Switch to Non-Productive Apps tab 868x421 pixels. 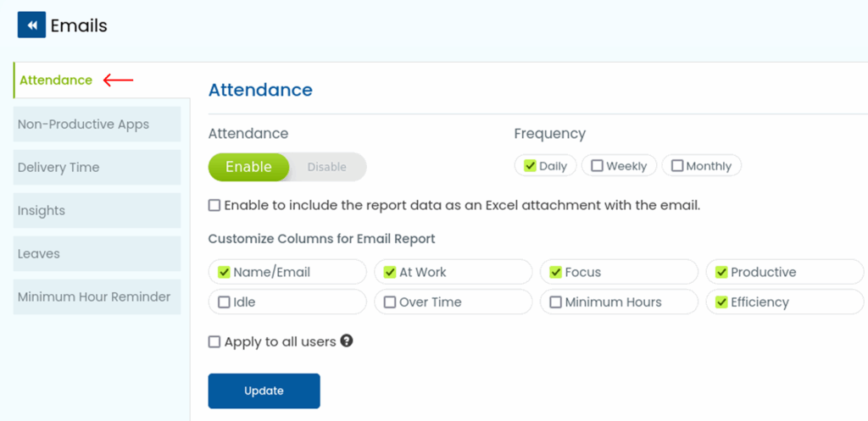click(x=83, y=125)
